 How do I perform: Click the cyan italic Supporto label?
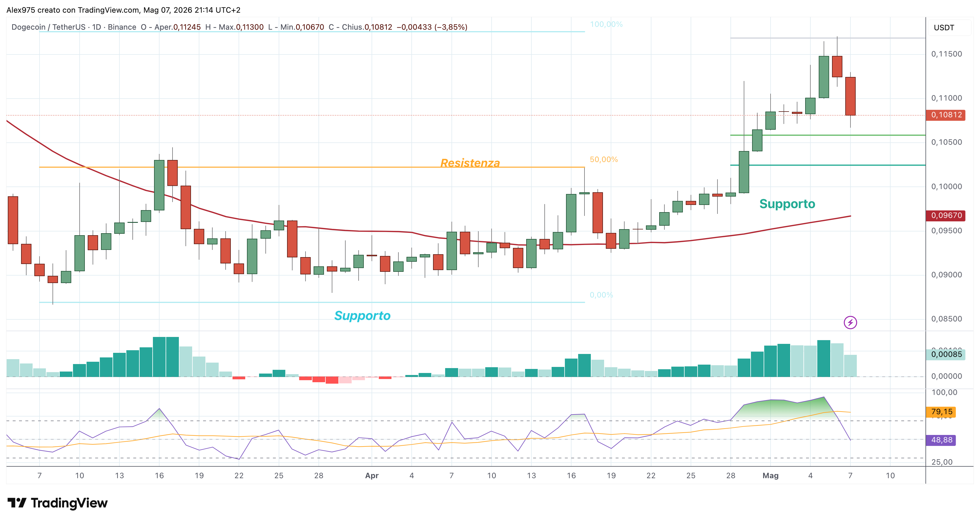click(x=362, y=316)
